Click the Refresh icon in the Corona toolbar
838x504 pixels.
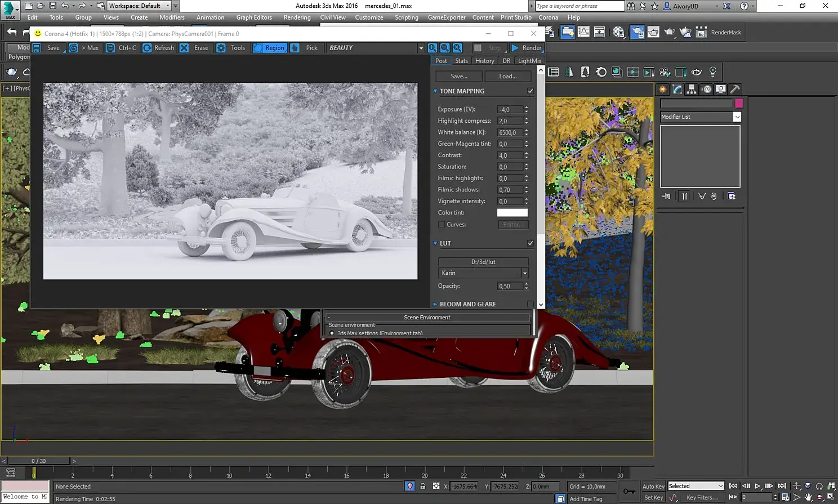coord(147,48)
